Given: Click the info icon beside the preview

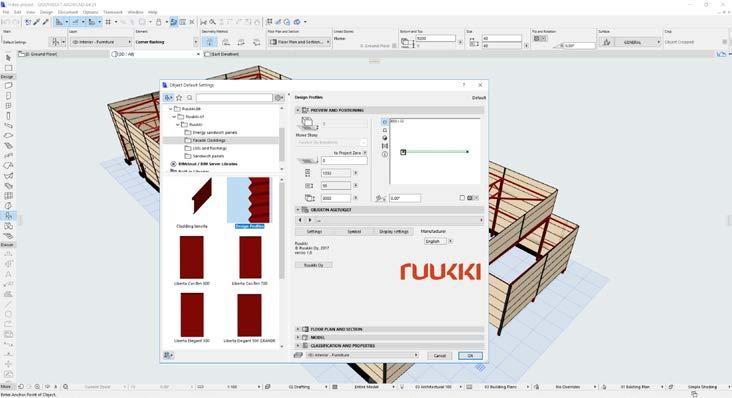Looking at the screenshot, I should (x=385, y=154).
